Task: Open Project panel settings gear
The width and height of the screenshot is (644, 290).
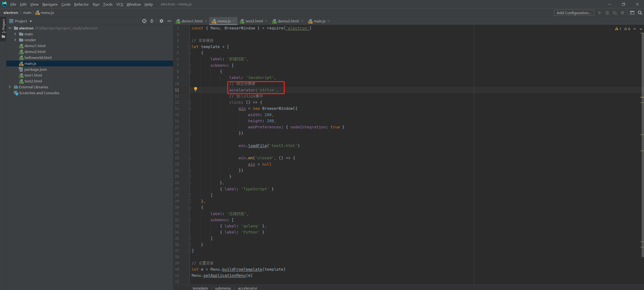Action: click(161, 21)
